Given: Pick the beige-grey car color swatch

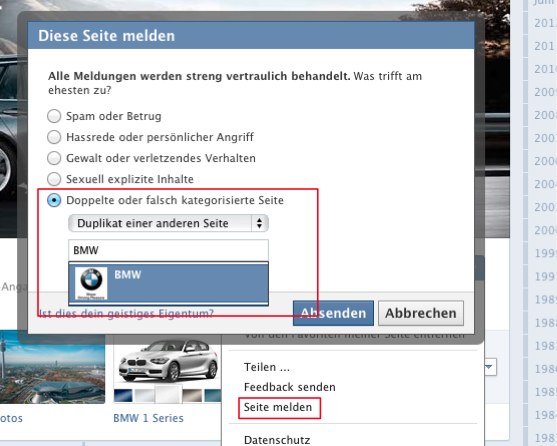Looking at the screenshot, I should pos(192,396).
